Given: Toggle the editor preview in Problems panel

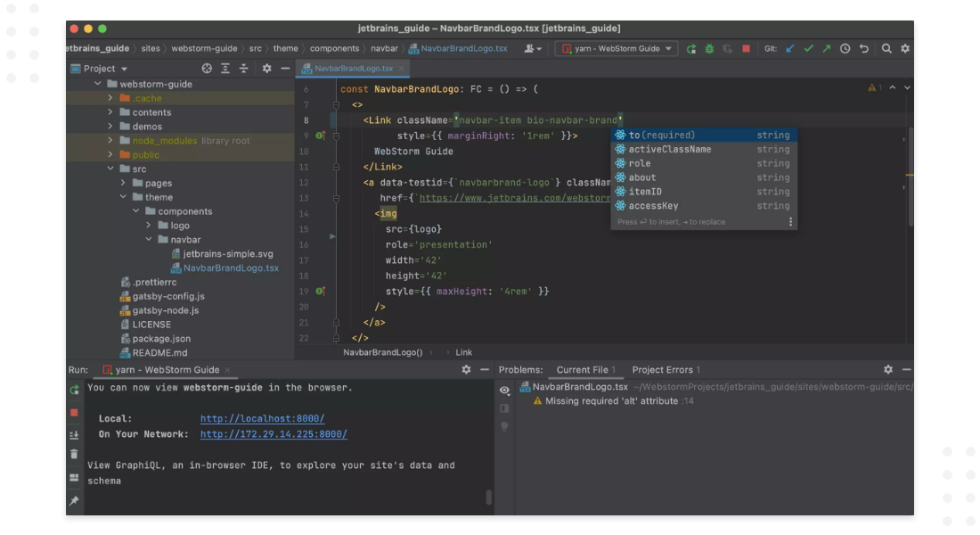Looking at the screenshot, I should 504,408.
